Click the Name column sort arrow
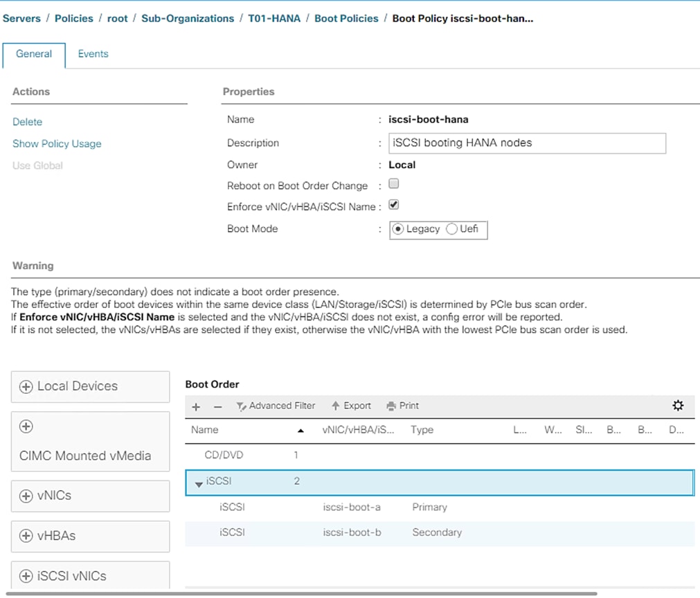The image size is (700, 598). coord(300,431)
